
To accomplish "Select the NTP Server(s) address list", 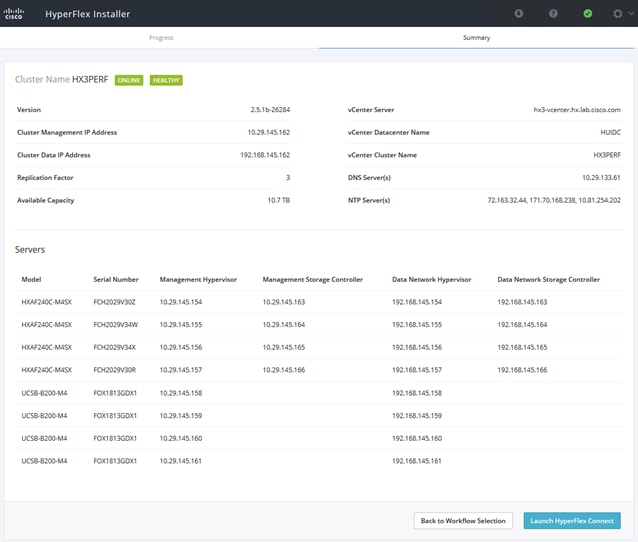I will [554, 200].
